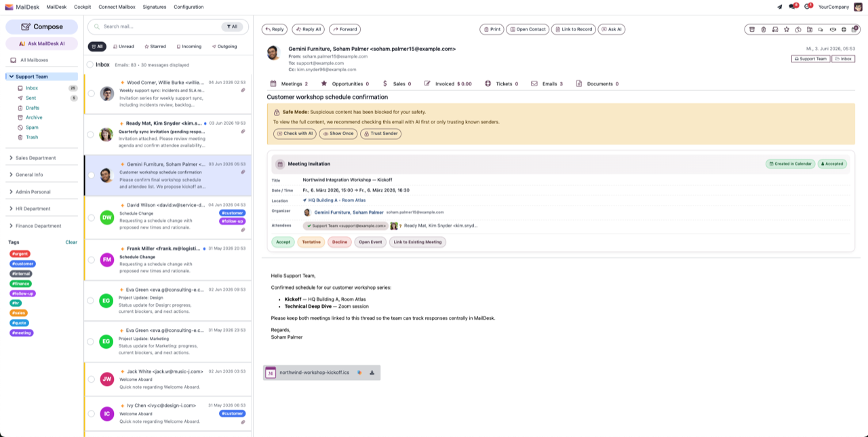The width and height of the screenshot is (868, 437).
Task: Click Reply All button
Action: click(308, 29)
